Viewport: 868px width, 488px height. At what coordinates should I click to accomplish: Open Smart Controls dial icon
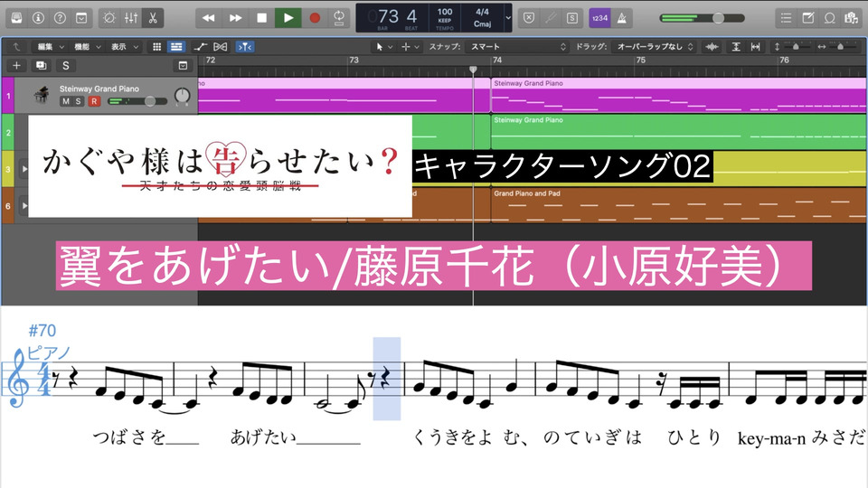tap(109, 18)
